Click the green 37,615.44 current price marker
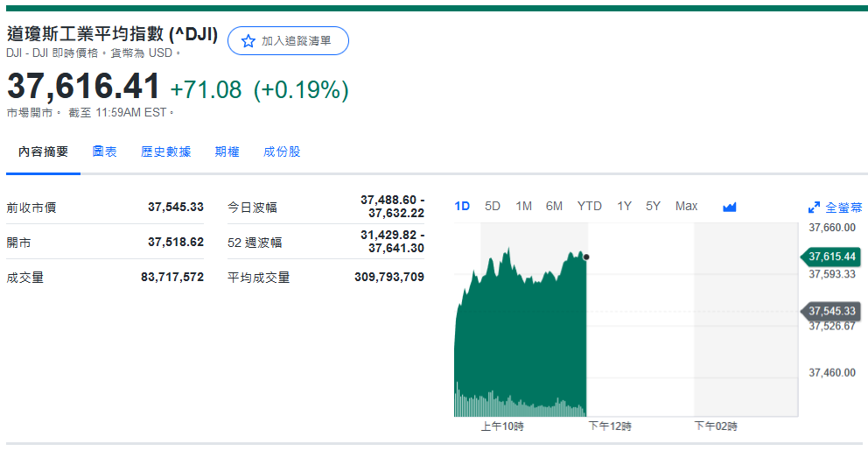The width and height of the screenshot is (868, 451). coord(831,257)
